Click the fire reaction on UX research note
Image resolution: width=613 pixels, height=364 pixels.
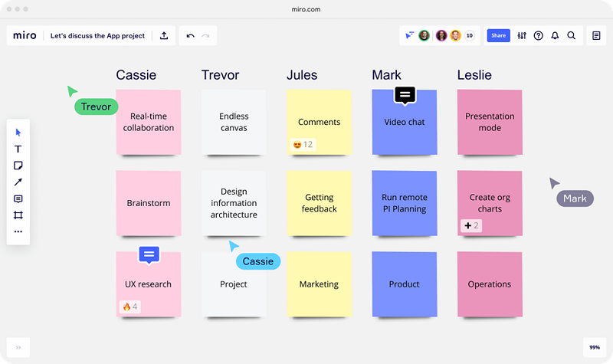click(129, 307)
